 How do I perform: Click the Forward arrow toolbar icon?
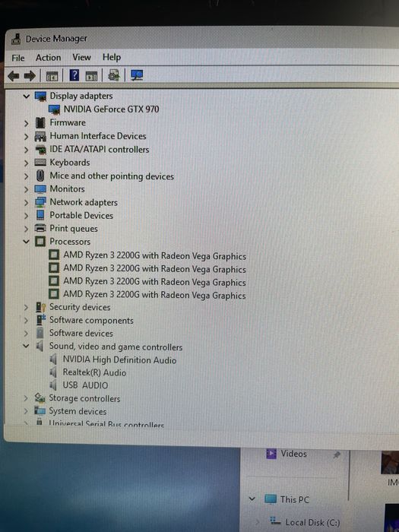(x=30, y=76)
